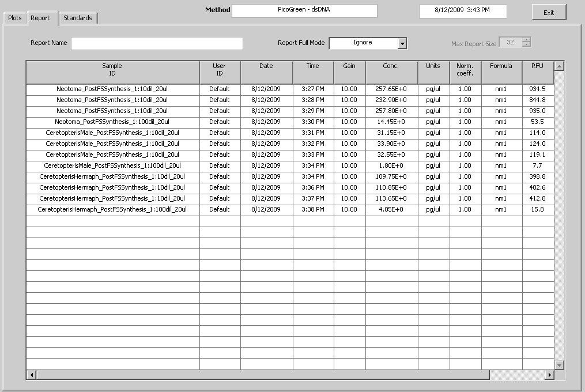Click the Time column header
The image size is (585, 392).
click(x=313, y=73)
